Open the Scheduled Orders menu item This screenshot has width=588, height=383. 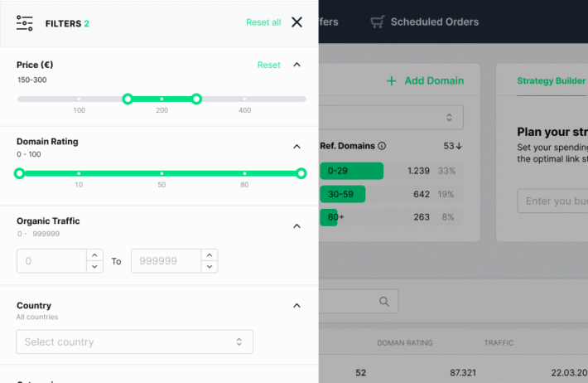pos(434,22)
